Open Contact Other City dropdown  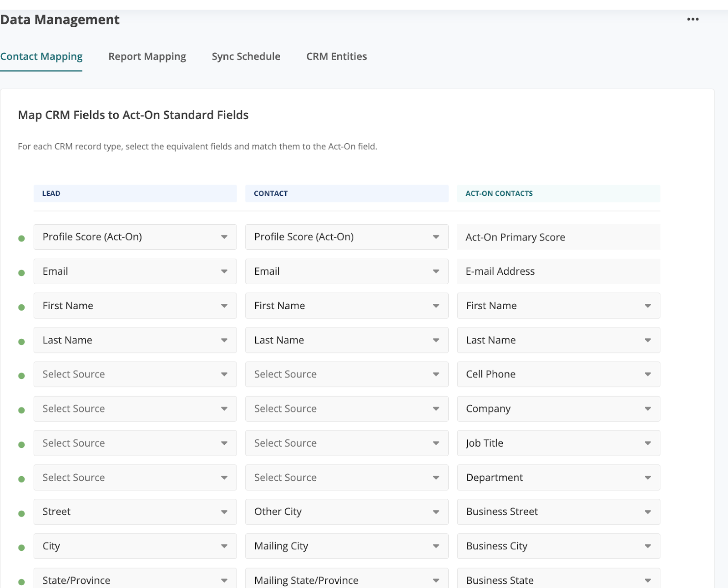click(347, 512)
